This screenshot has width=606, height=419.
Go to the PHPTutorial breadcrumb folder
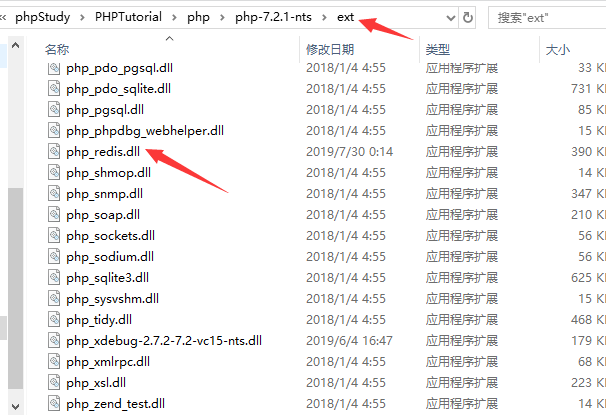[x=128, y=17]
